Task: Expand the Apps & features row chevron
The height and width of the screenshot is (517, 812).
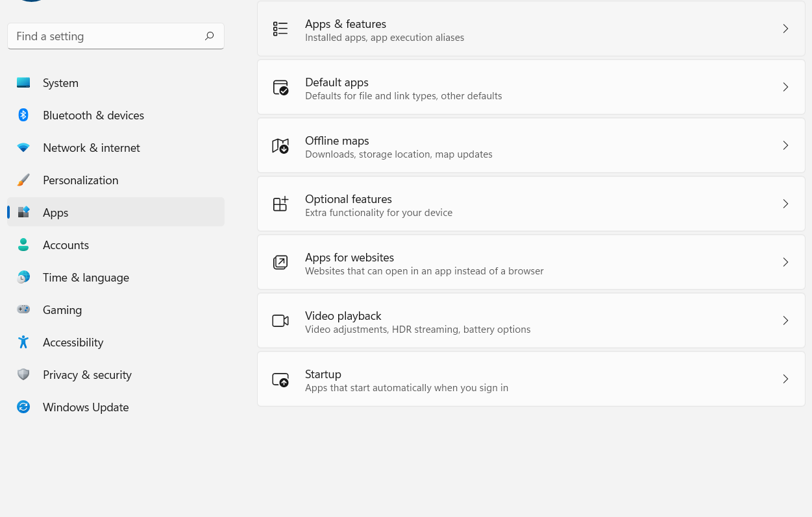Action: [785, 29]
